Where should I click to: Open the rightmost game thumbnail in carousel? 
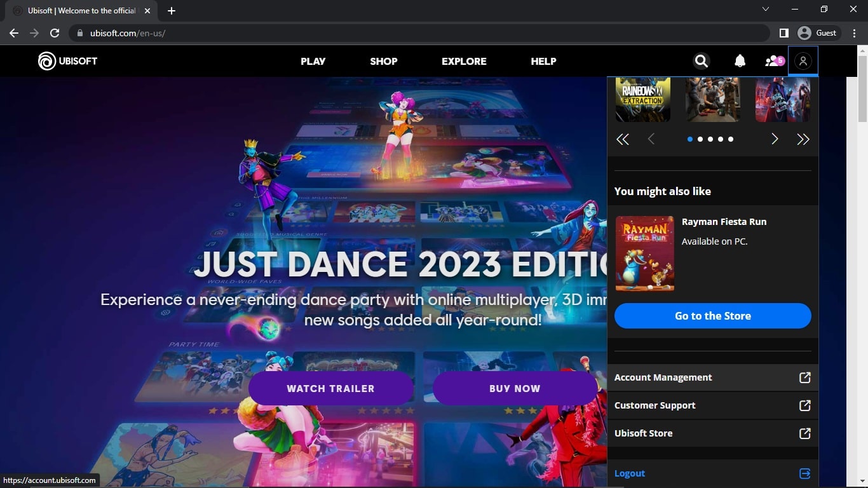point(783,100)
